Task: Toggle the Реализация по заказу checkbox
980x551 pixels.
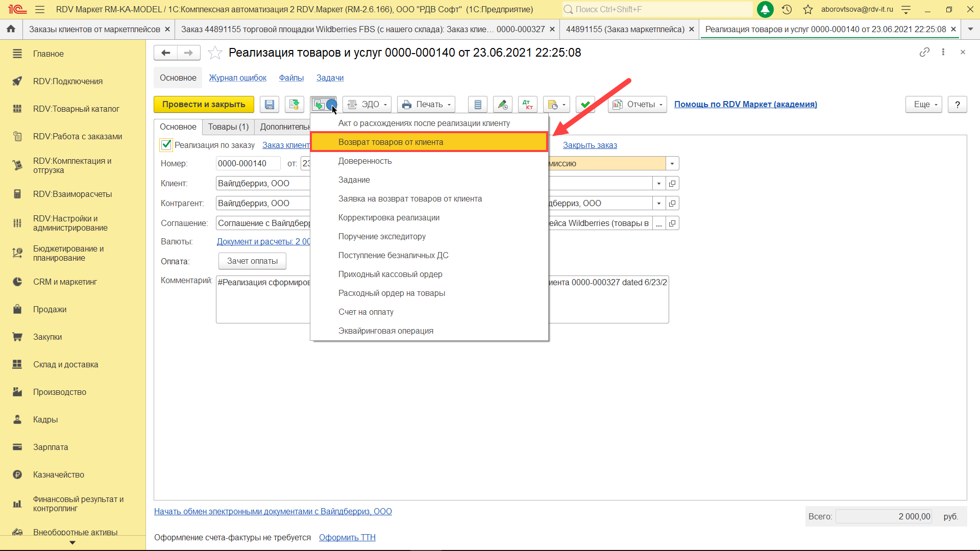Action: coord(166,145)
